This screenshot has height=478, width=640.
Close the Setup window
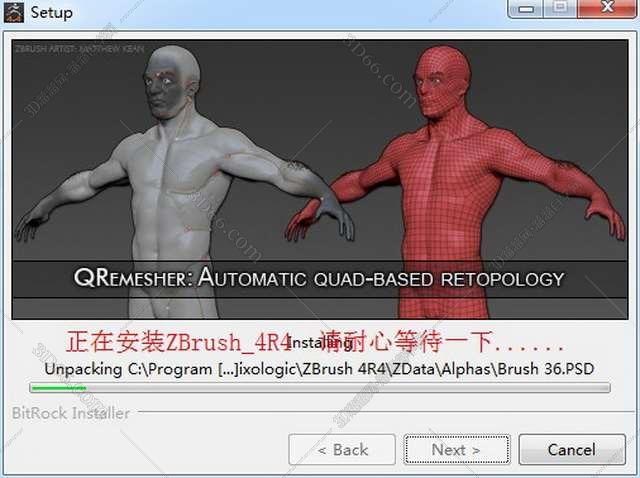608,8
